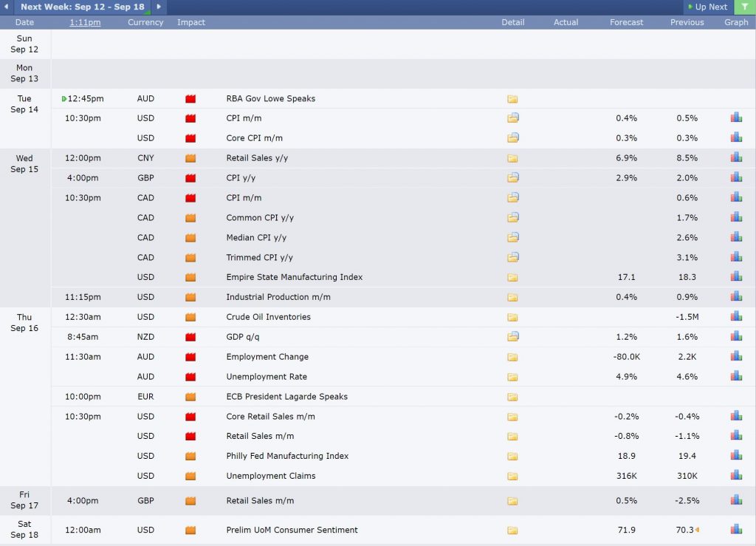Image resolution: width=756 pixels, height=546 pixels.
Task: Open detail folder for USD Core CPI m/m
Action: [x=512, y=138]
